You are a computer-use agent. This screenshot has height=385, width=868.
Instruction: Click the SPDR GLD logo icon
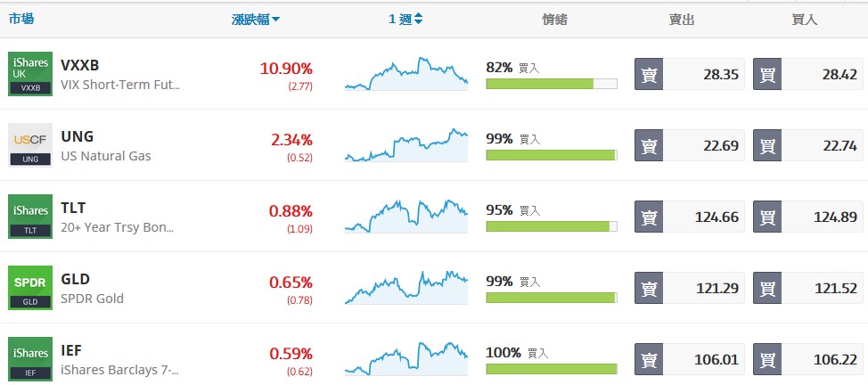coord(31,288)
